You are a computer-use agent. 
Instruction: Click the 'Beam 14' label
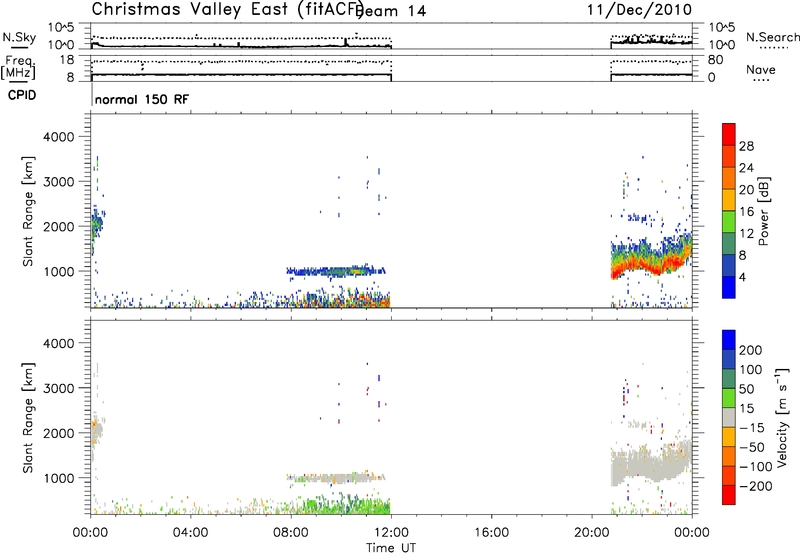pyautogui.click(x=393, y=11)
